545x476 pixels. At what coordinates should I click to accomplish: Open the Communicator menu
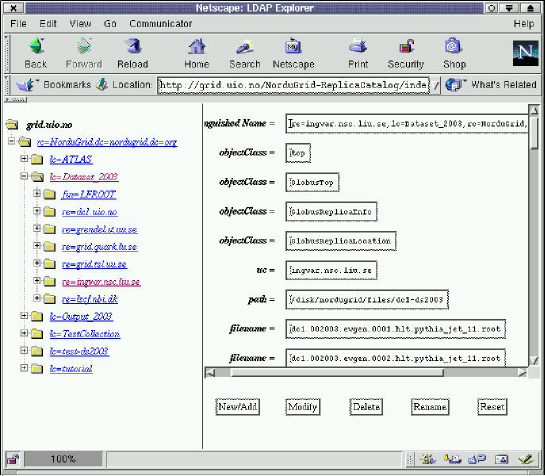coord(161,24)
